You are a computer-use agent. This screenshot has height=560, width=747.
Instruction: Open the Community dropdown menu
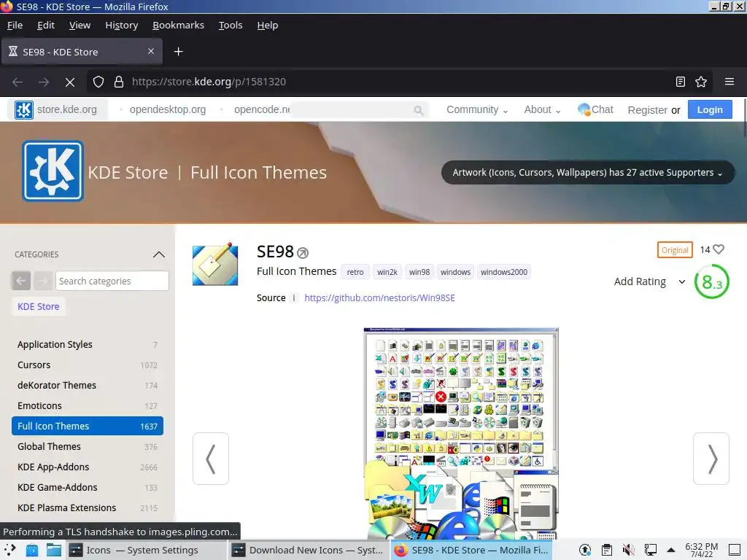(x=477, y=110)
